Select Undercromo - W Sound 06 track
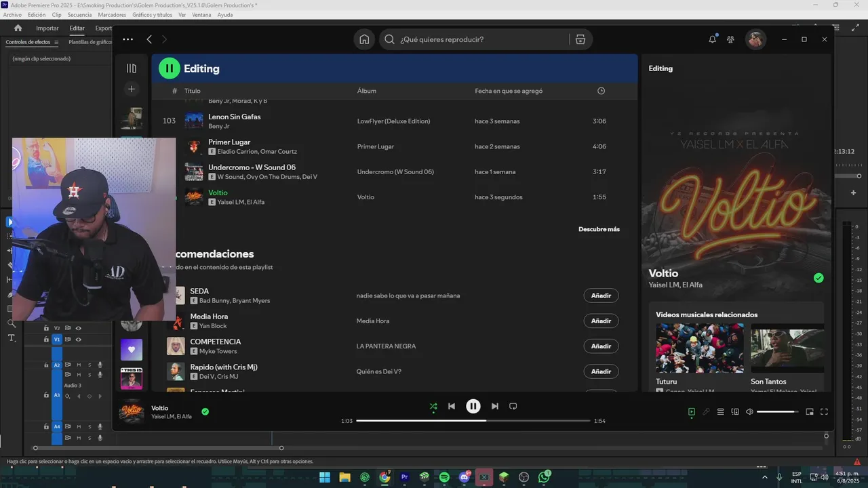 point(252,167)
